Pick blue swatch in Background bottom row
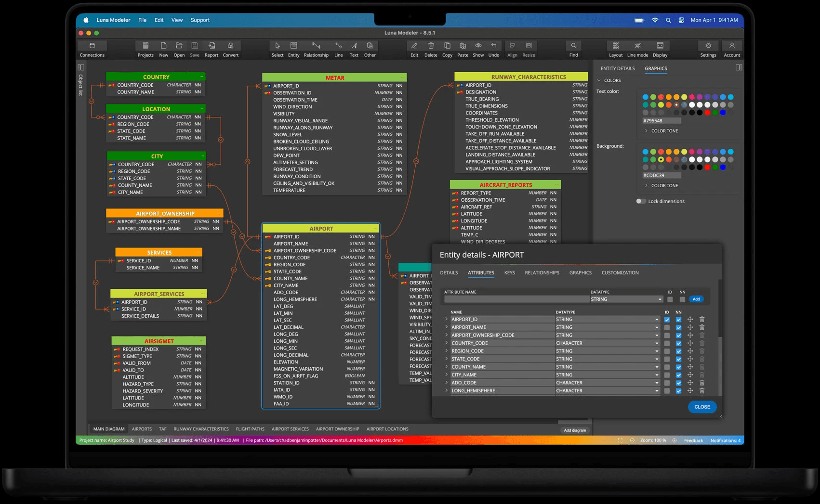This screenshot has height=504, width=820. 723,167
